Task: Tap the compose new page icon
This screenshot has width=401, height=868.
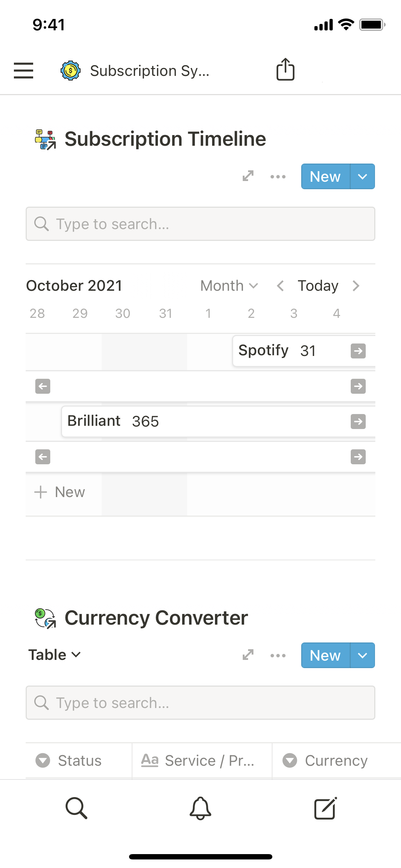Action: click(325, 808)
